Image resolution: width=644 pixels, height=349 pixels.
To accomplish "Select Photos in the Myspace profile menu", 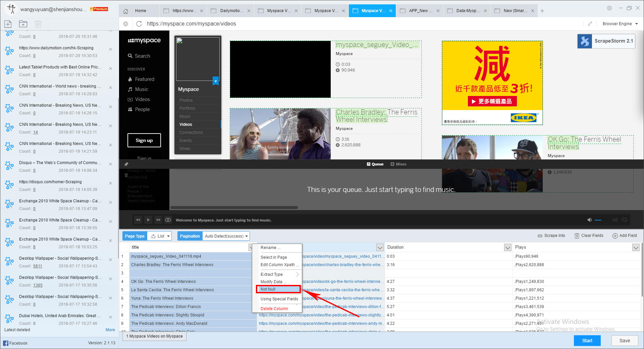I will [x=186, y=100].
